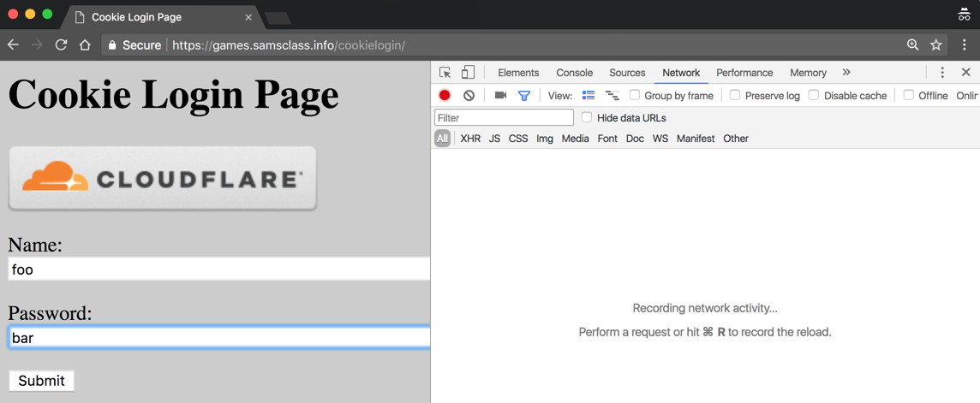Close the Cookie Login Page tab
This screenshot has height=403, width=980.
click(x=248, y=17)
